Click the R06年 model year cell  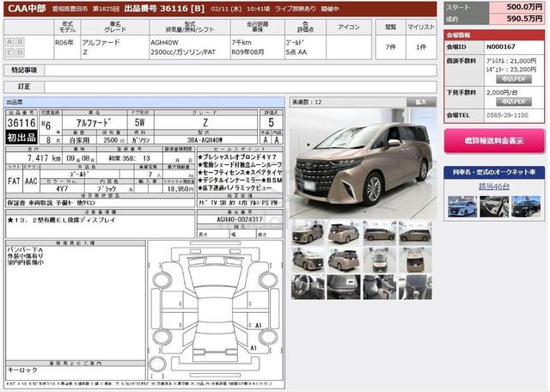67,47
